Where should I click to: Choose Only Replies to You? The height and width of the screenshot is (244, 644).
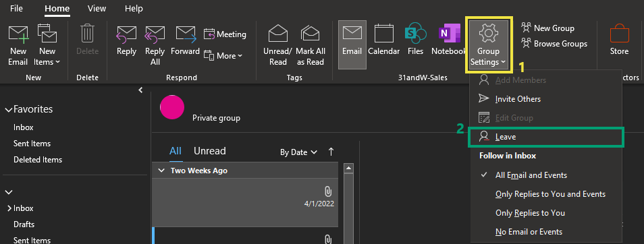click(546, 213)
